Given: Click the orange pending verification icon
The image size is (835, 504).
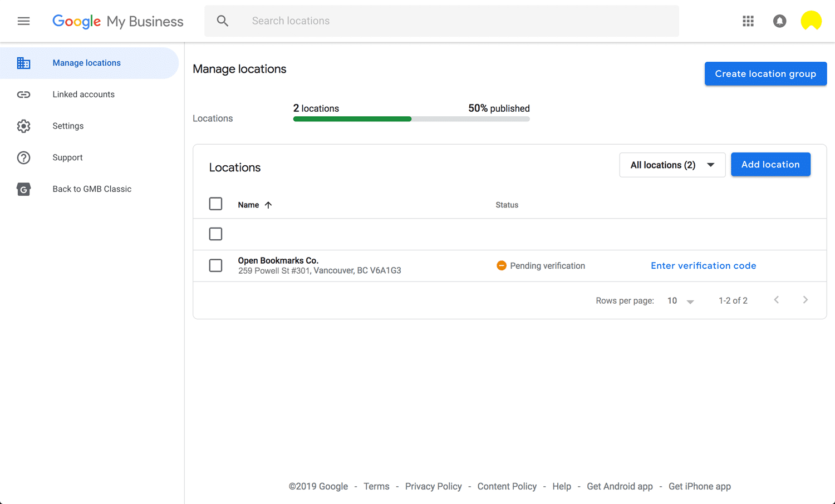Looking at the screenshot, I should click(x=502, y=265).
